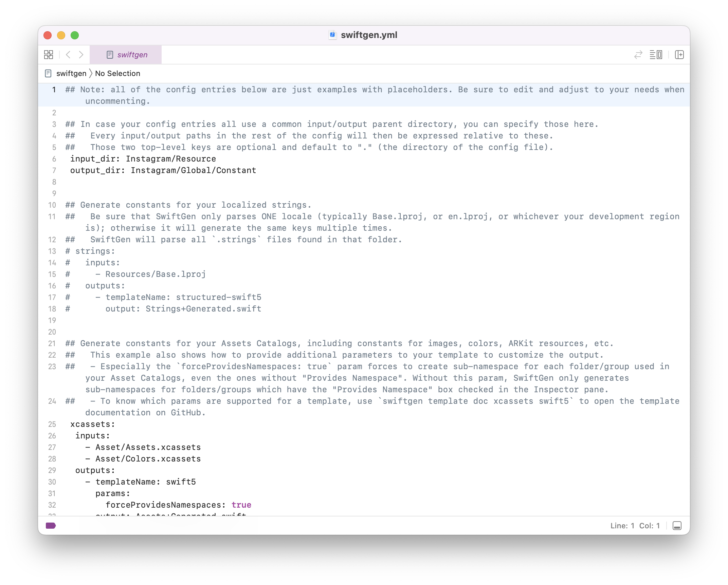Click the counterparts swap arrows icon
The width and height of the screenshot is (728, 585).
638,55
